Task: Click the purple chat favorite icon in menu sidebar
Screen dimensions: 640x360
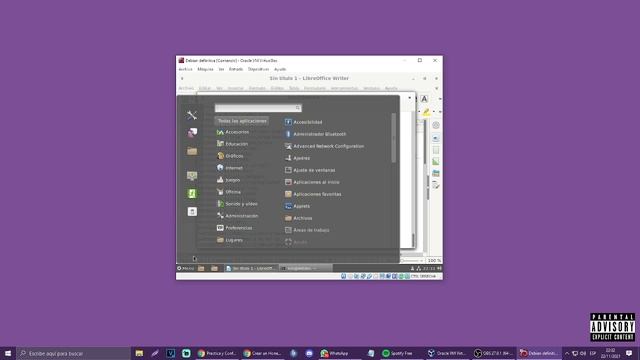Action: click(x=192, y=133)
